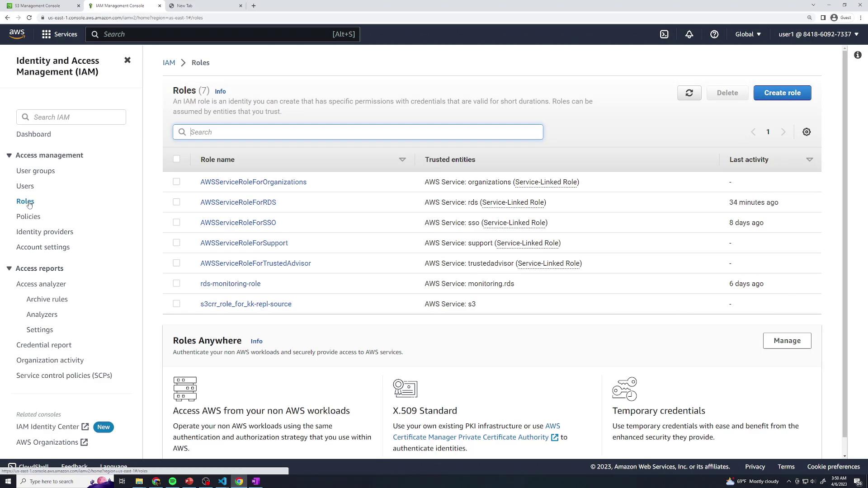868x488 pixels.
Task: Open AWS CloudShell icon in top bar
Action: [664, 34]
